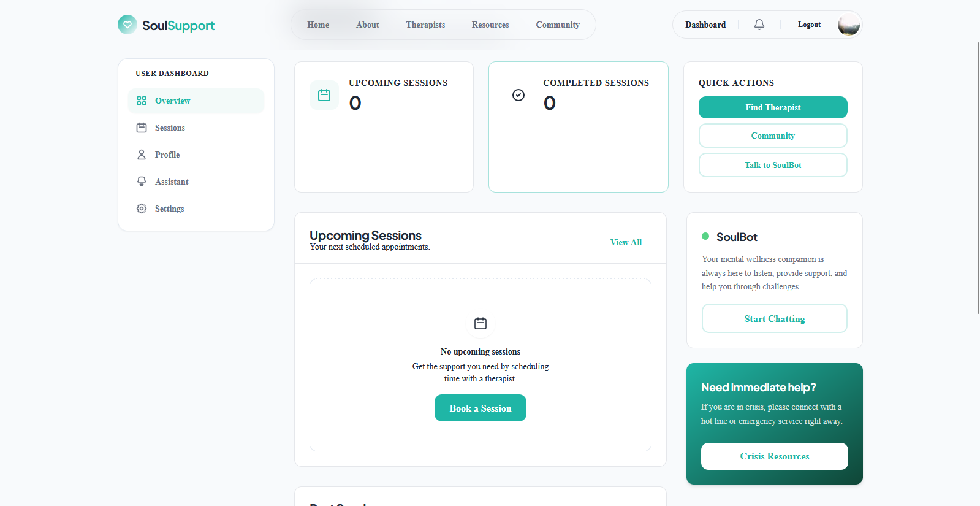This screenshot has height=506, width=980.
Task: Open Dashboard in the header
Action: pos(705,25)
